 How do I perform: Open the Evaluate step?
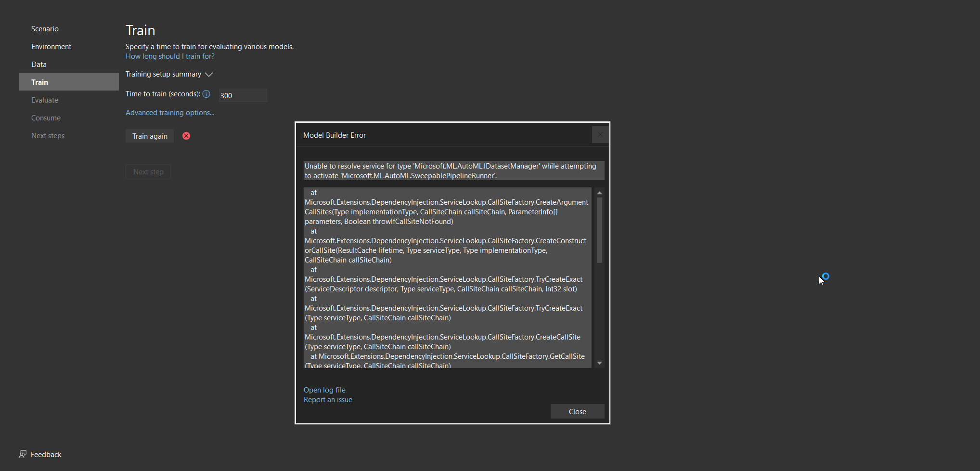click(x=44, y=100)
